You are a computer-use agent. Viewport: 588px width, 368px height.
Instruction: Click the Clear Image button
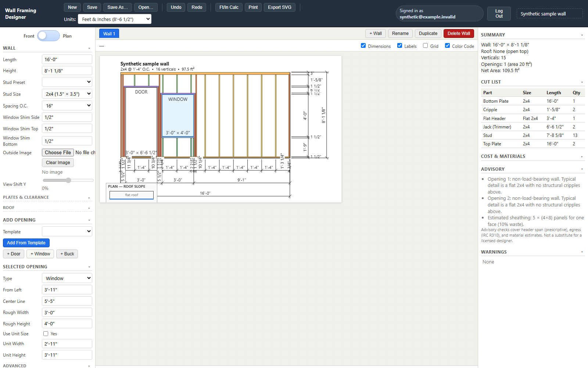click(58, 163)
